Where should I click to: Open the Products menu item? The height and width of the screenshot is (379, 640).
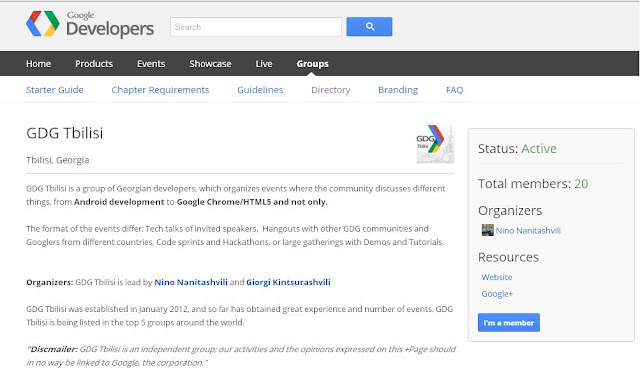point(94,64)
